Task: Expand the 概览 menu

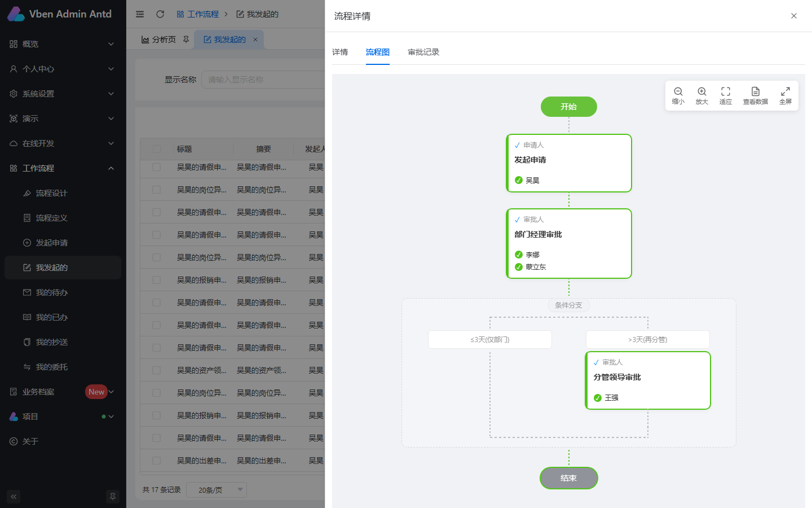Action: (63, 44)
